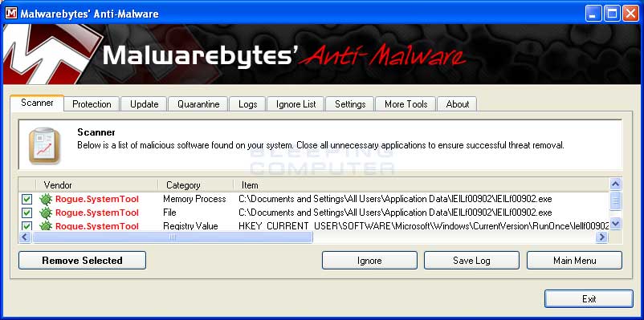This screenshot has height=320, width=644.
Task: Click the Malwarebytes title bar icon
Action: pyautogui.click(x=11, y=14)
